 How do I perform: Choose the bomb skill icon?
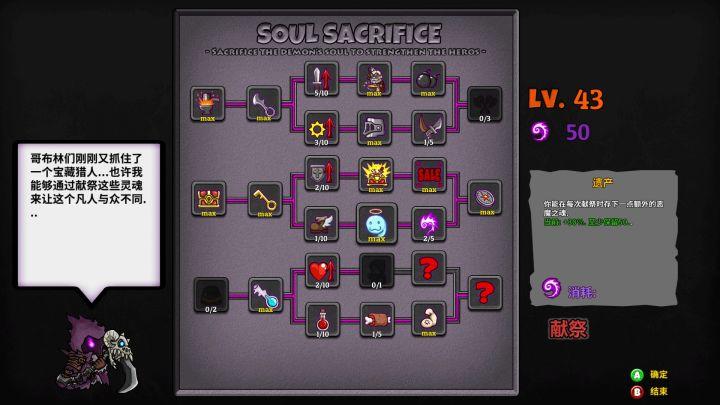[x=428, y=79]
